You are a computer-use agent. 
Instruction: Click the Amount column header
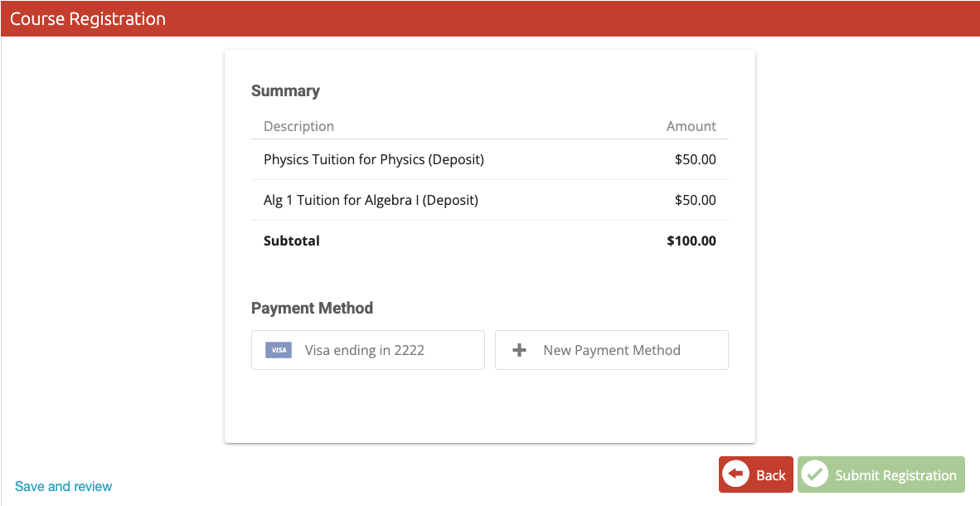click(691, 126)
